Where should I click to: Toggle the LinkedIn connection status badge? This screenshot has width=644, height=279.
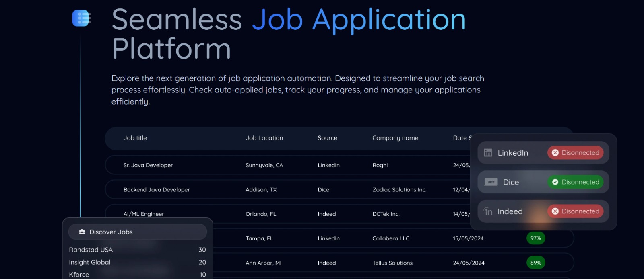click(x=575, y=153)
